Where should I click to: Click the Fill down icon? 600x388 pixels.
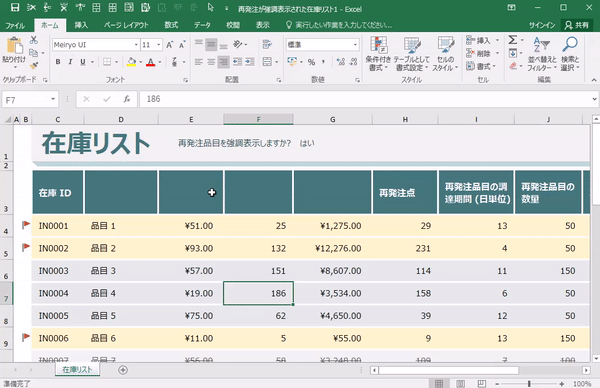(x=513, y=53)
